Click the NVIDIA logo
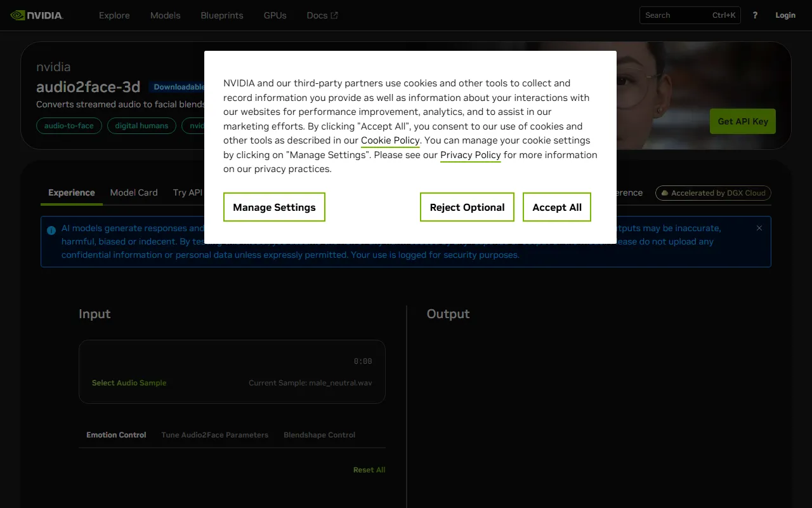Image resolution: width=812 pixels, height=508 pixels. [37, 15]
